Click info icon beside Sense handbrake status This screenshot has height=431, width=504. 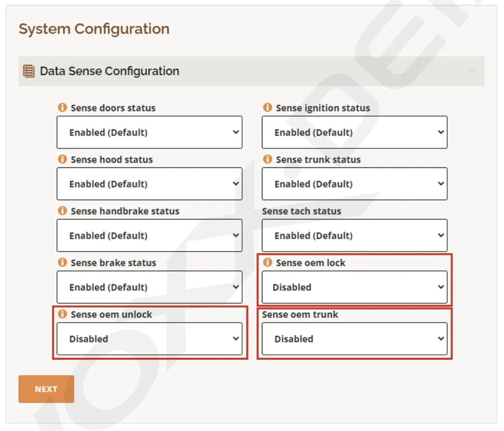pyautogui.click(x=63, y=211)
